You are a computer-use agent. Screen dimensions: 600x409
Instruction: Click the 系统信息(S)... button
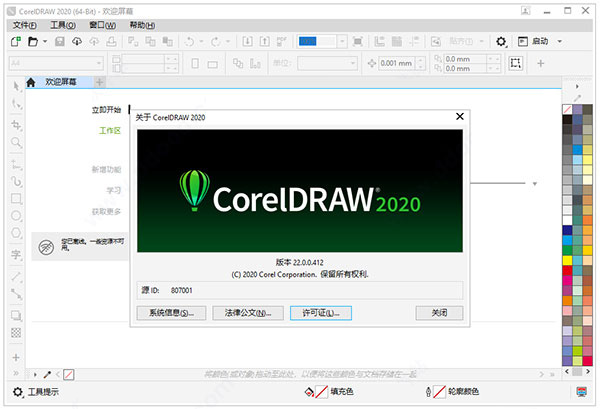coord(171,313)
